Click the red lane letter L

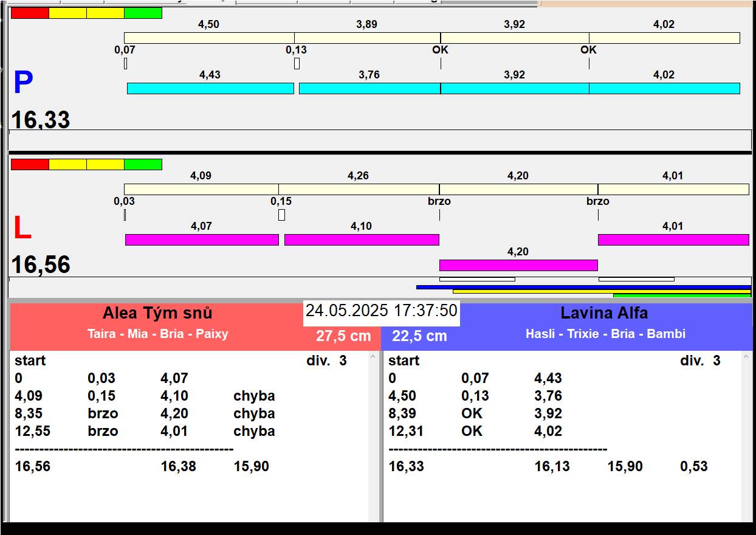click(22, 229)
